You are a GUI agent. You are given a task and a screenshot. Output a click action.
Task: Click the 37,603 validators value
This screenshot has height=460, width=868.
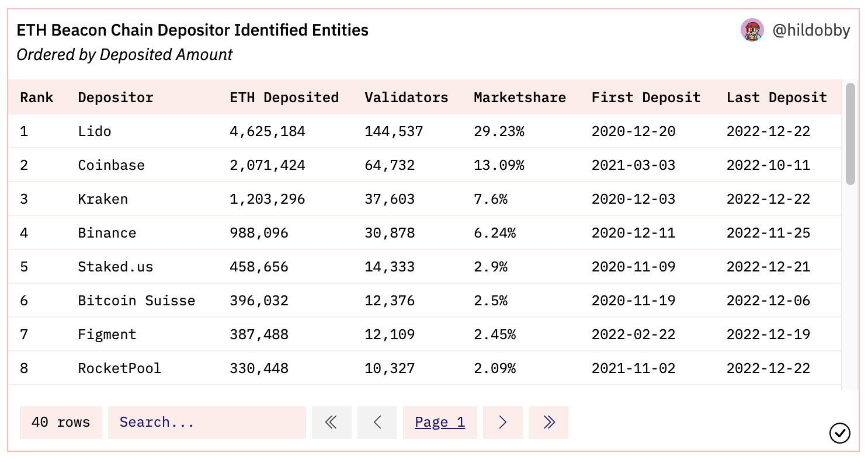click(x=390, y=199)
